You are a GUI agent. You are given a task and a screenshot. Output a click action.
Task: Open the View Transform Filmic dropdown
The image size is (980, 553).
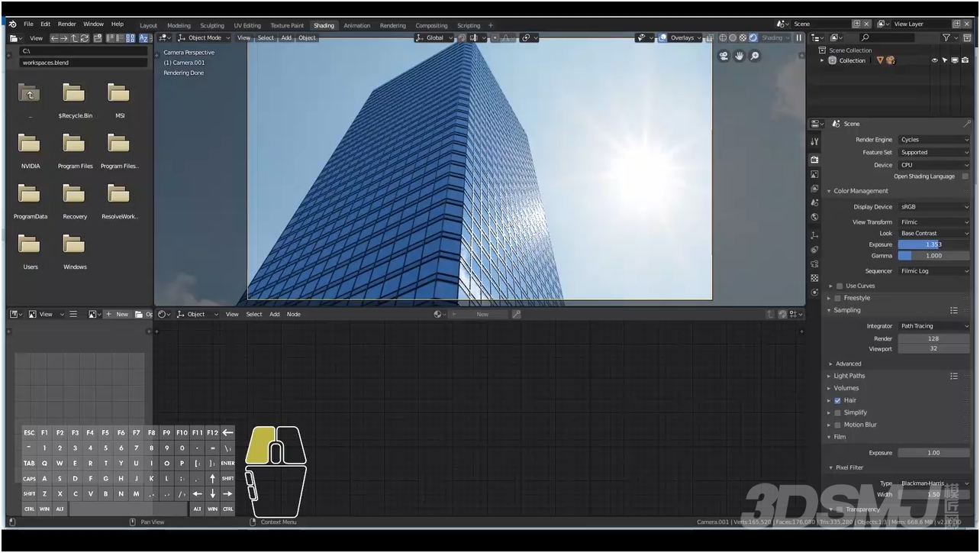point(933,222)
